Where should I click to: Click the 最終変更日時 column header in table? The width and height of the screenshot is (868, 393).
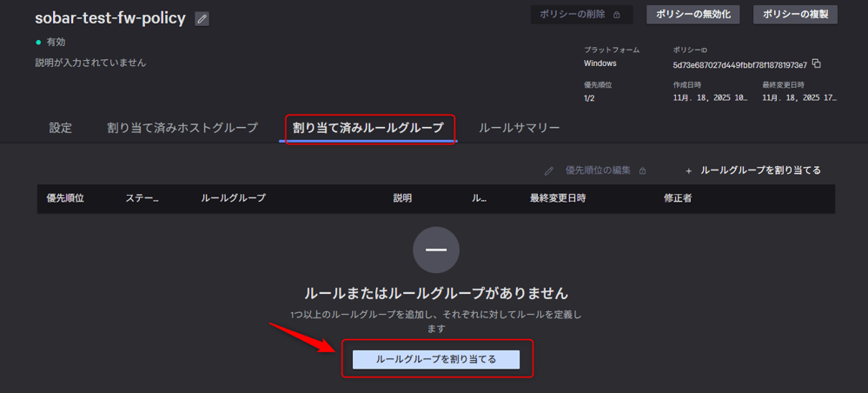(558, 198)
